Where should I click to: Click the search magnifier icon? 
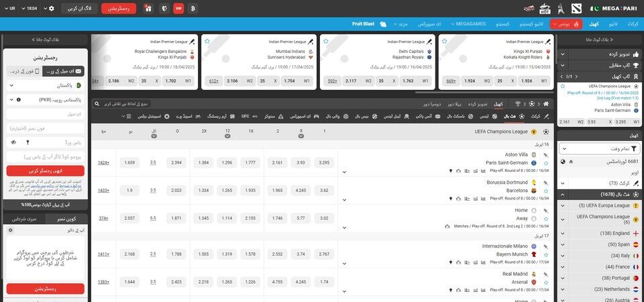[x=97, y=104]
